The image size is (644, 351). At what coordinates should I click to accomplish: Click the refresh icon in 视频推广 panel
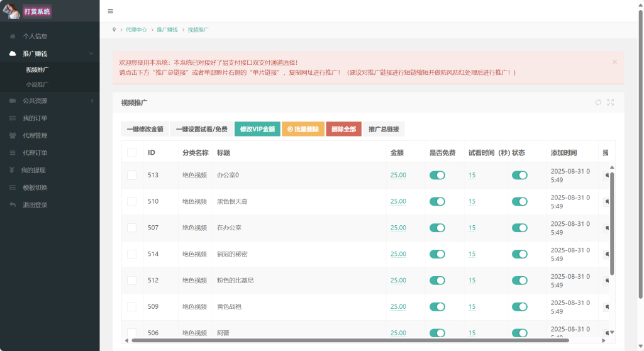(598, 103)
